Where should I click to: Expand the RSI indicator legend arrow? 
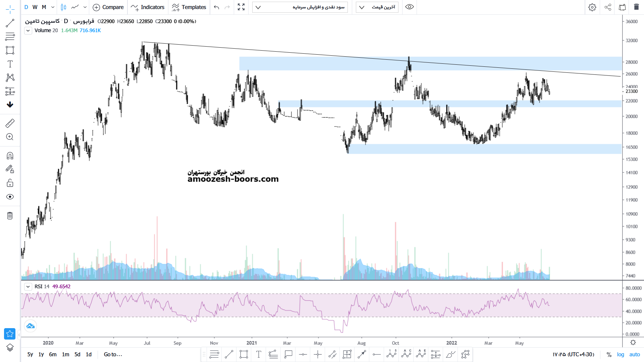28,287
